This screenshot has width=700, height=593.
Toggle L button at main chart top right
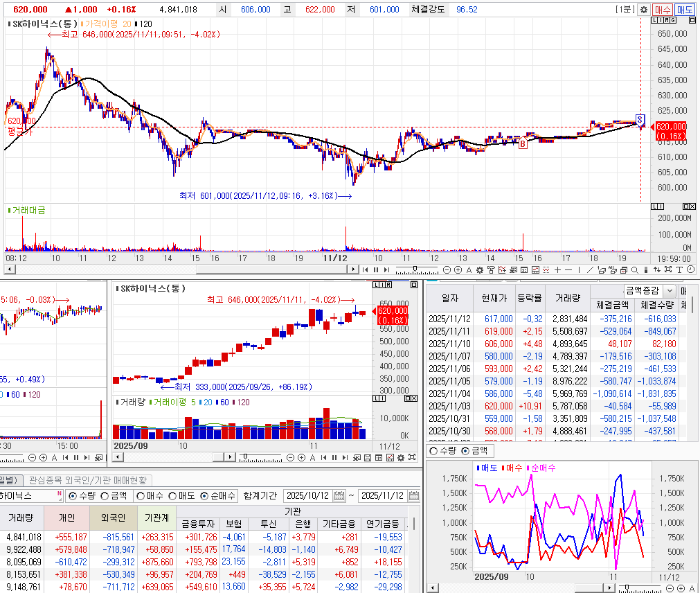click(654, 20)
